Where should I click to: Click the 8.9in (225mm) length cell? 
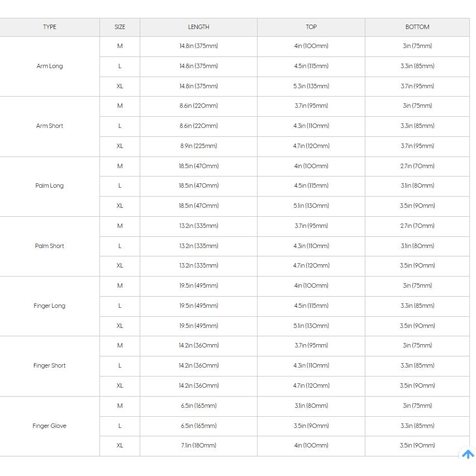coord(198,146)
